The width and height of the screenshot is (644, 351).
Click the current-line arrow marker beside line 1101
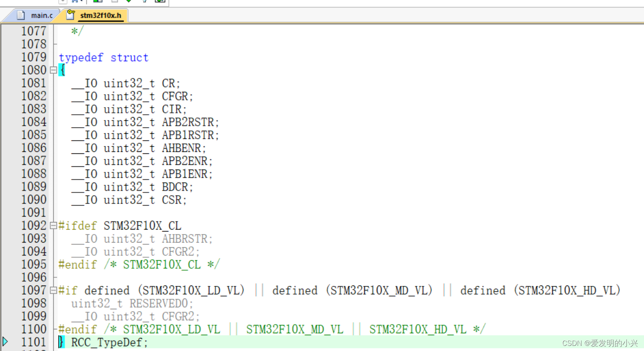click(5, 342)
